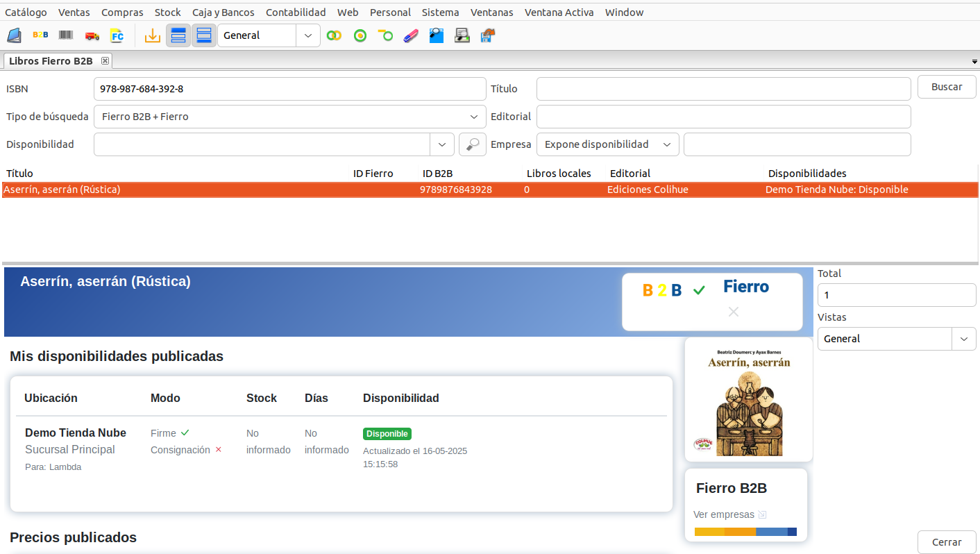Click the tab list arrow at far right
The width and height of the screenshot is (980, 554).
975,62
